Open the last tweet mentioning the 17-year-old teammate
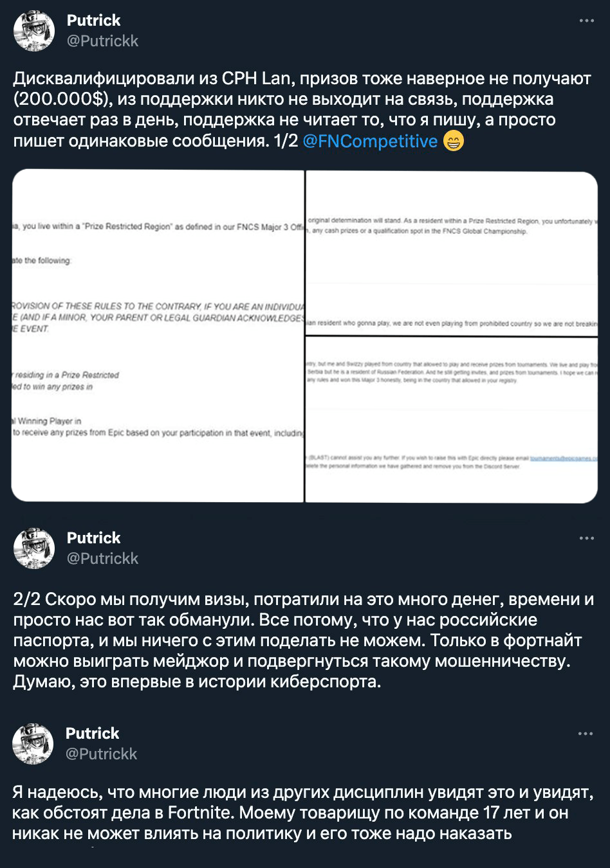 pyautogui.click(x=302, y=813)
